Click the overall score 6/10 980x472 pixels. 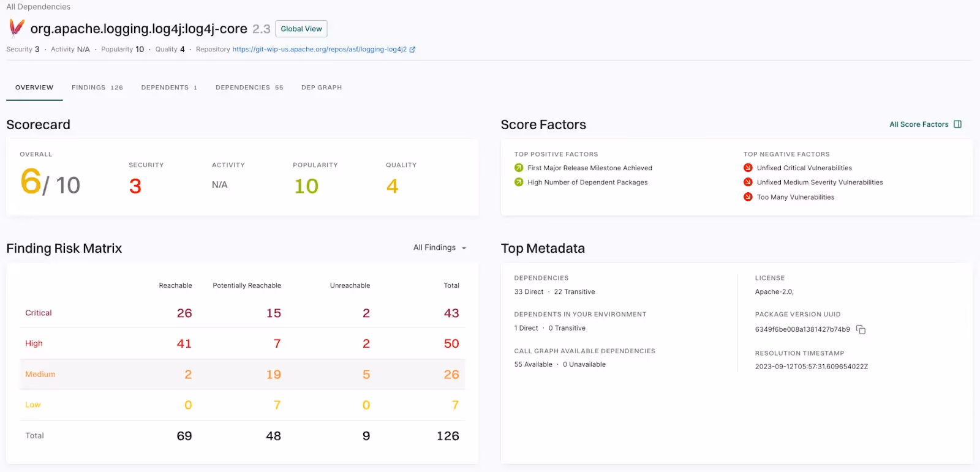pos(50,182)
